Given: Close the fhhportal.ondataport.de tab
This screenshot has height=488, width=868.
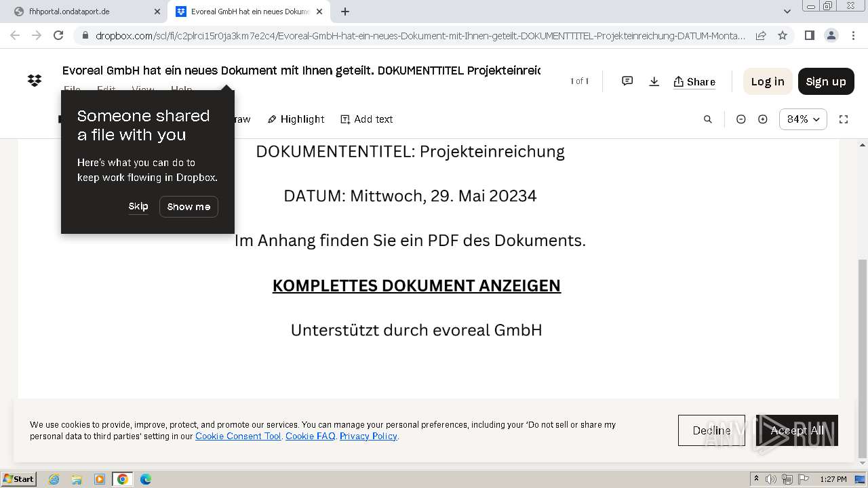Looking at the screenshot, I should click(157, 12).
